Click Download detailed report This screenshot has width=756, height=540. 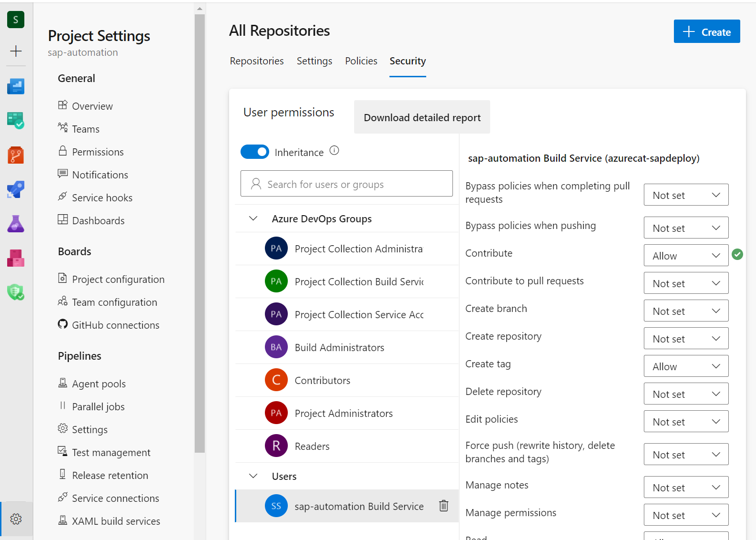click(x=422, y=117)
